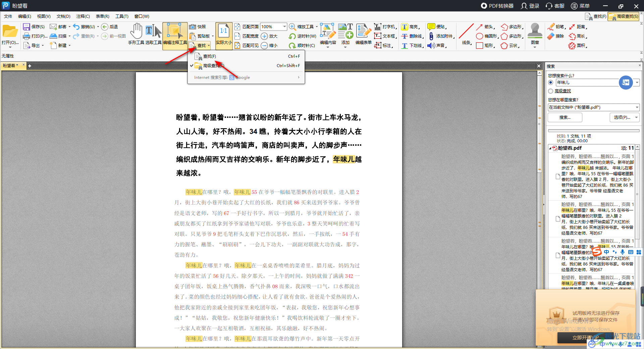The height and width of the screenshot is (349, 644).
Task: Save the document with 保存(S)
Action: coord(34,27)
